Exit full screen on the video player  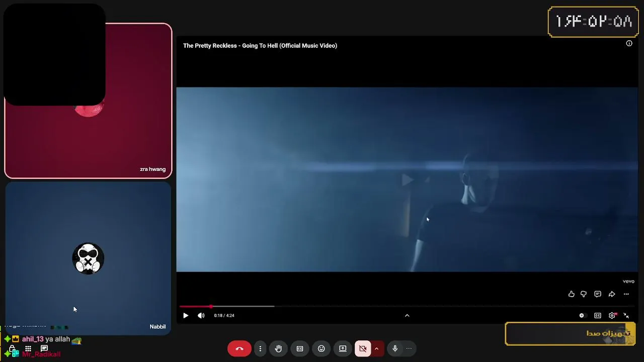coord(626,316)
